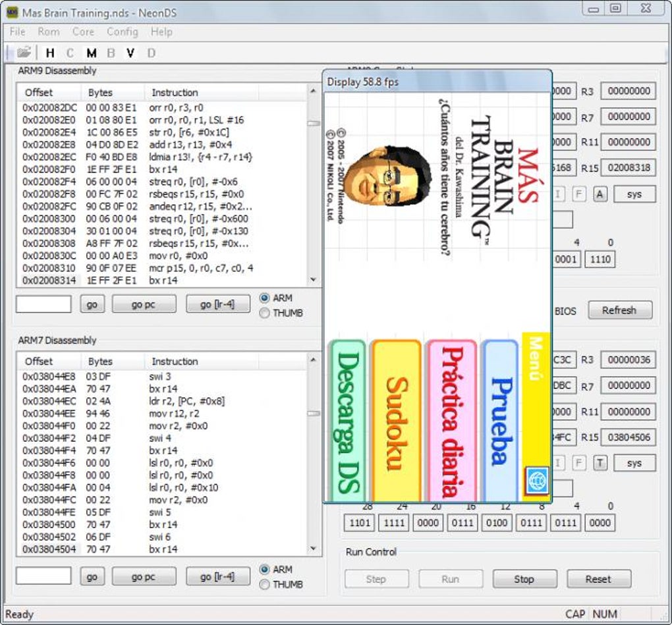Select ARM9 row 0x020082DC orr r0, r3, r0
This screenshot has width=672, height=625.
point(163,108)
